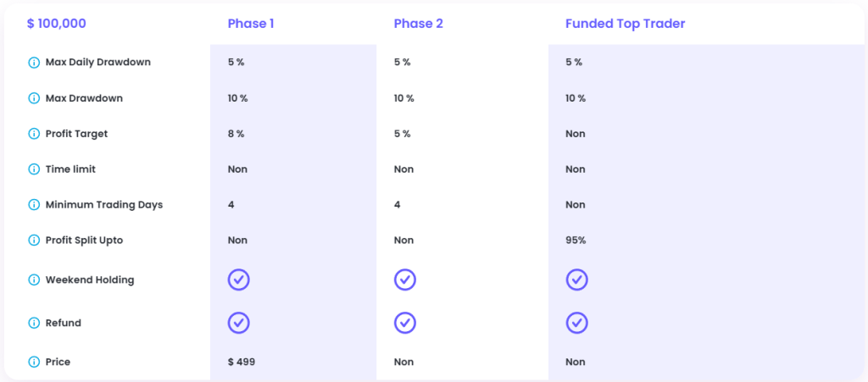The height and width of the screenshot is (382, 868).
Task: Open info icon next to Weekend Holding
Action: [x=34, y=280]
